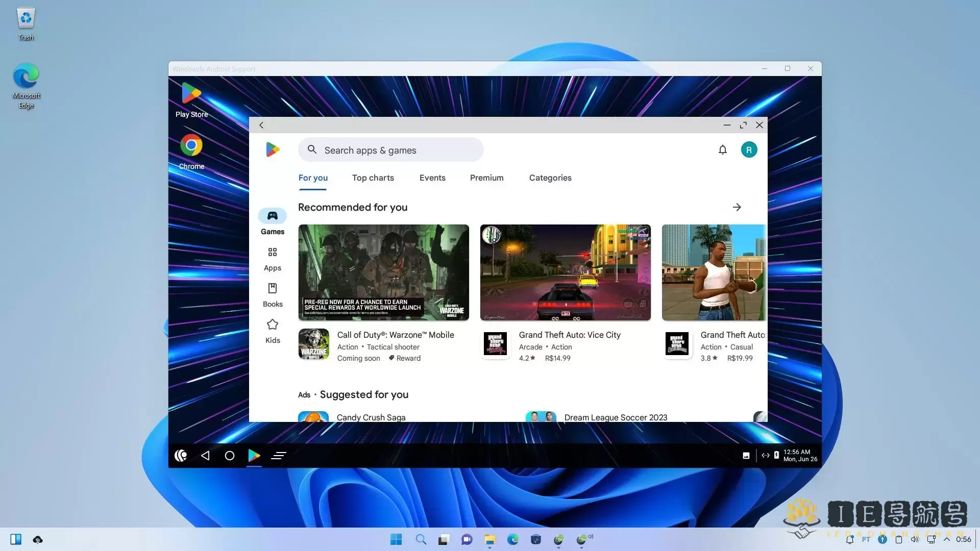Open Trash on the desktop
This screenshot has height=551, width=980.
coord(26,24)
